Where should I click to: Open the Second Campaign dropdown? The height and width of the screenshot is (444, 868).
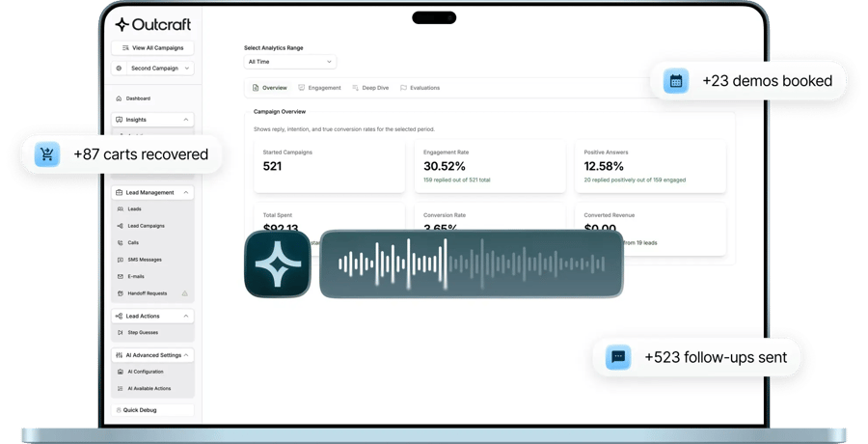[160, 69]
